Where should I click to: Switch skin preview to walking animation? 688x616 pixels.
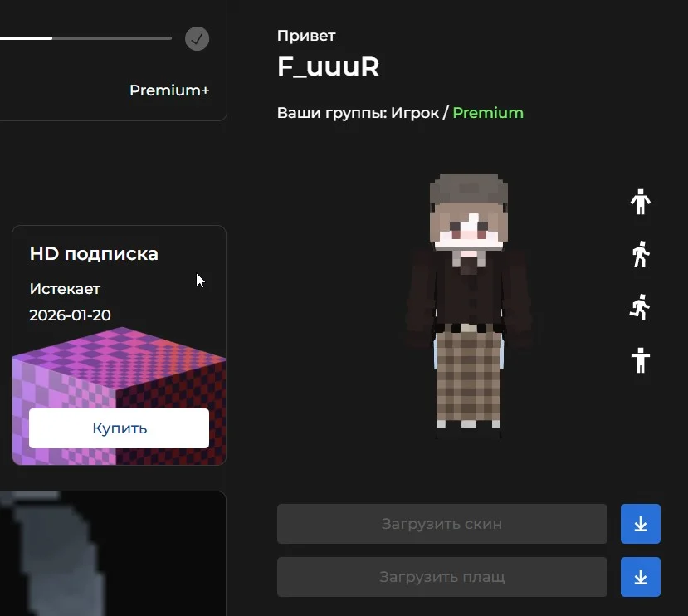coord(640,254)
